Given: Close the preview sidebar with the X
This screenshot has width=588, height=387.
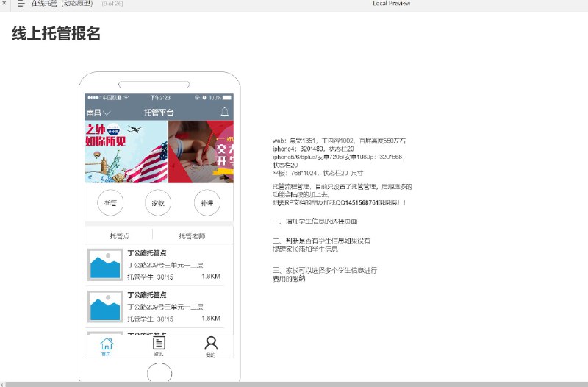Looking at the screenshot, I should click(x=4, y=4).
